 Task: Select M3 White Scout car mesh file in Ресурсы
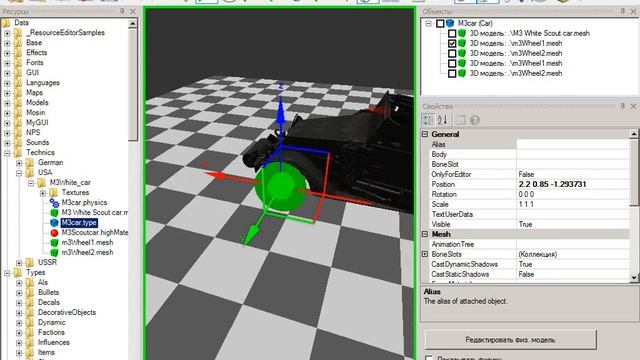pyautogui.click(x=95, y=212)
